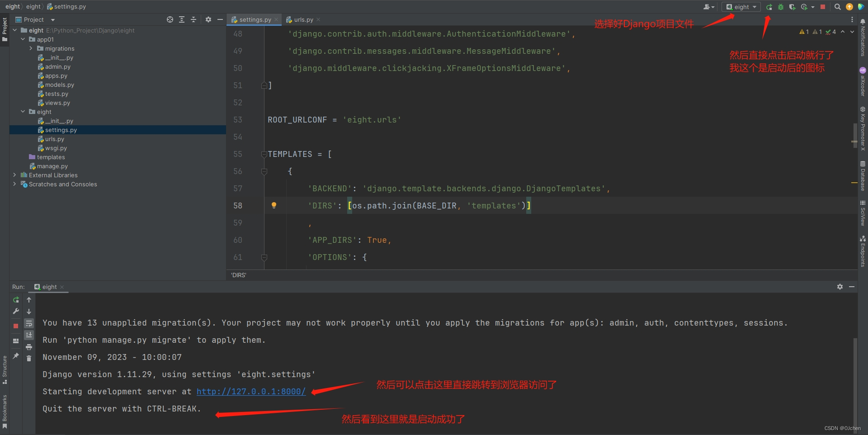Open the editor tabs more-options menu
The image size is (868, 435).
click(x=852, y=19)
